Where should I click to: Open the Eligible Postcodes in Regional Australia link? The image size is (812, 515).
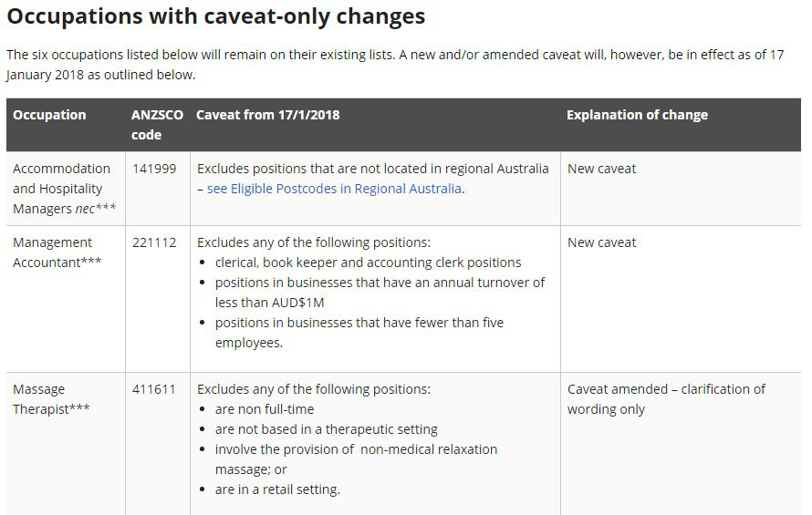pos(334,189)
